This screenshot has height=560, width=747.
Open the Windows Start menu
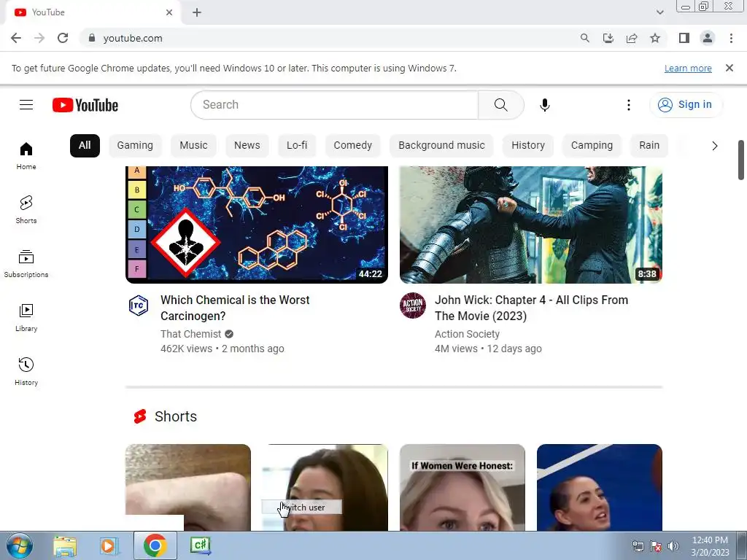pyautogui.click(x=20, y=545)
